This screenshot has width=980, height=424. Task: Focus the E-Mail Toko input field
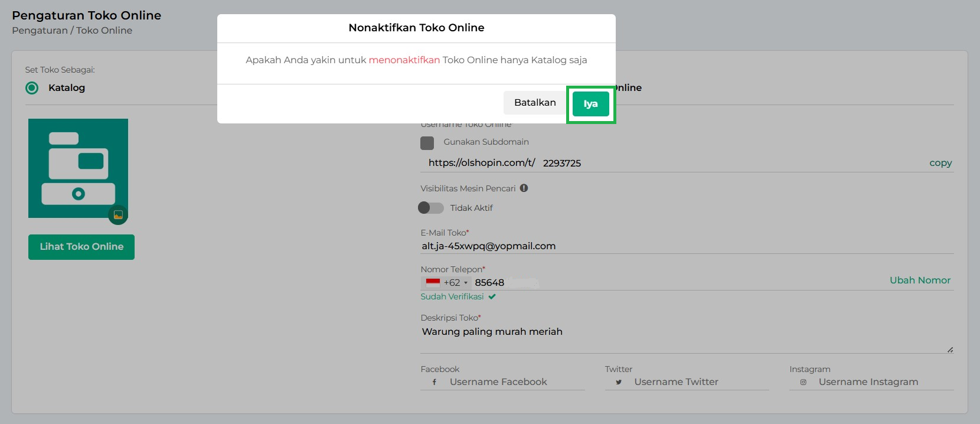click(x=685, y=246)
